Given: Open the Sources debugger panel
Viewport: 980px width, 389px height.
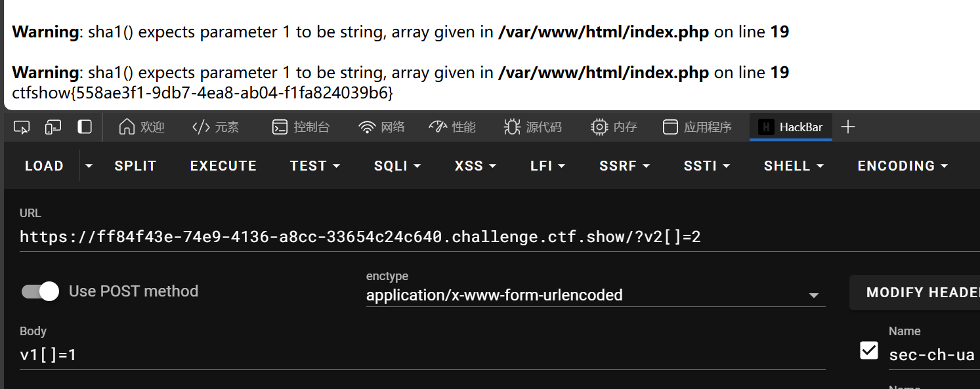Looking at the screenshot, I should pos(532,127).
